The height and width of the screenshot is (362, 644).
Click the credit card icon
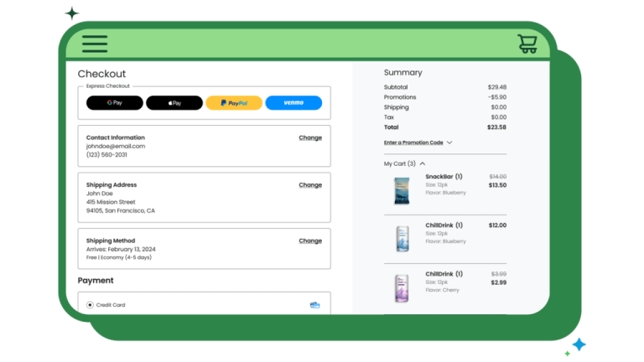pyautogui.click(x=314, y=305)
